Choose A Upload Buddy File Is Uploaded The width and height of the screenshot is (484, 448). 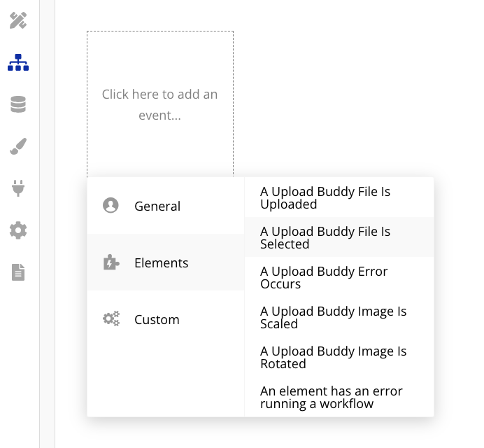pyautogui.click(x=339, y=197)
